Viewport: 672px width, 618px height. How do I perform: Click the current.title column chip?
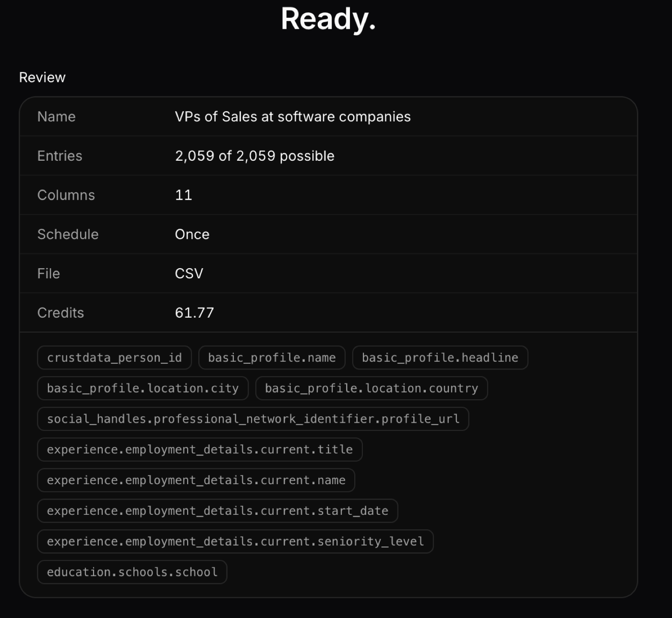pyautogui.click(x=200, y=450)
